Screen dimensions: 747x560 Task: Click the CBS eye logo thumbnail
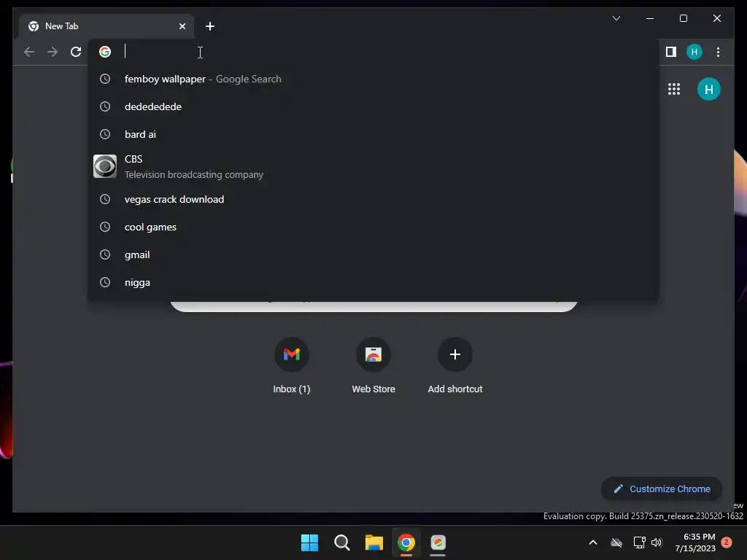coord(105,166)
